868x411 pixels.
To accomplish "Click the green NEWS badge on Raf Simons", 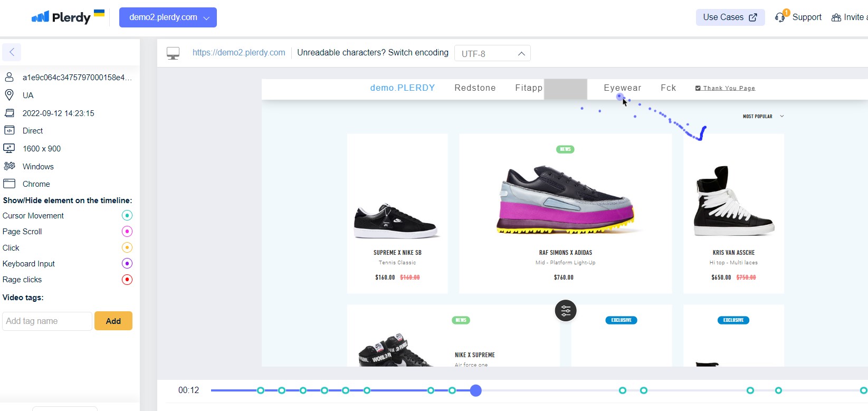I will coord(565,149).
